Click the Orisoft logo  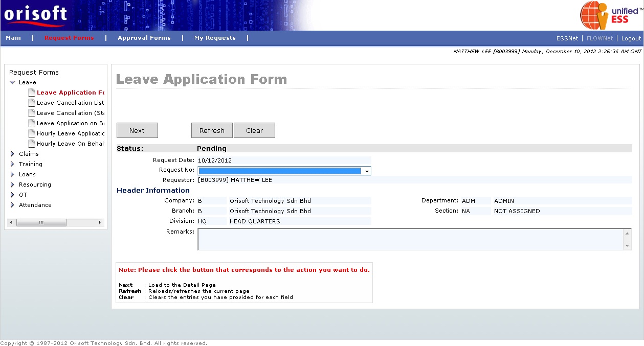(x=35, y=14)
